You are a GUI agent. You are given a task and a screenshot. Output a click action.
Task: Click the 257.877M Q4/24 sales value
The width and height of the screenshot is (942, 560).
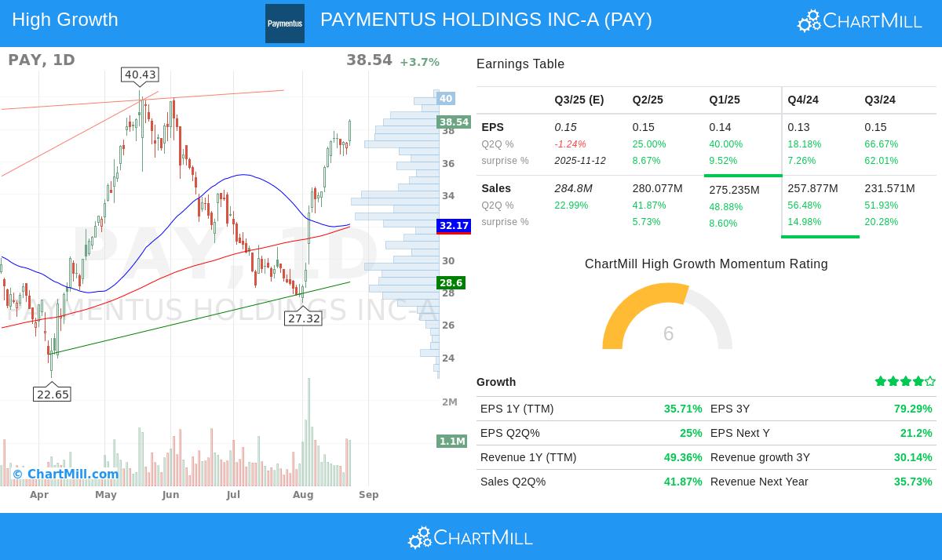coord(813,188)
